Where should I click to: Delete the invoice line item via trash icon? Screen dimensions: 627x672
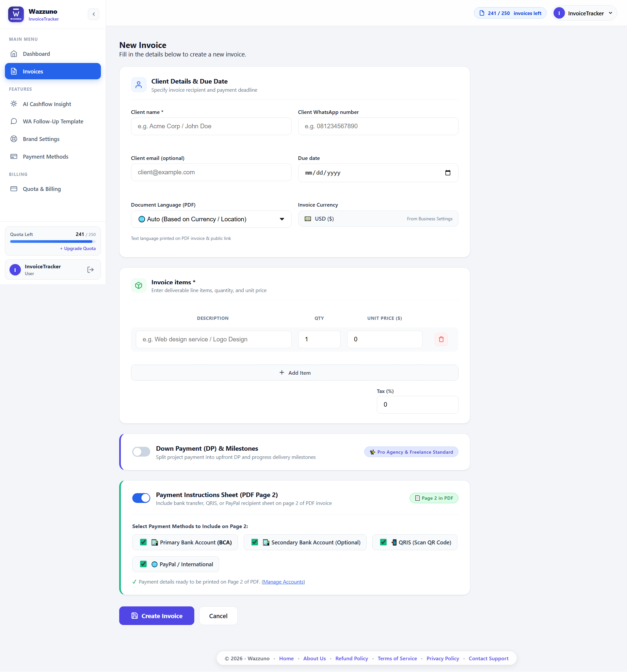click(441, 339)
